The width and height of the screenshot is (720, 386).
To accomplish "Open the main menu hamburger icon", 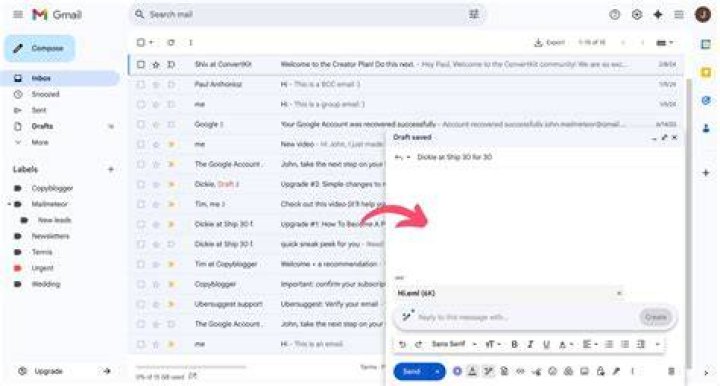I will (x=18, y=14).
